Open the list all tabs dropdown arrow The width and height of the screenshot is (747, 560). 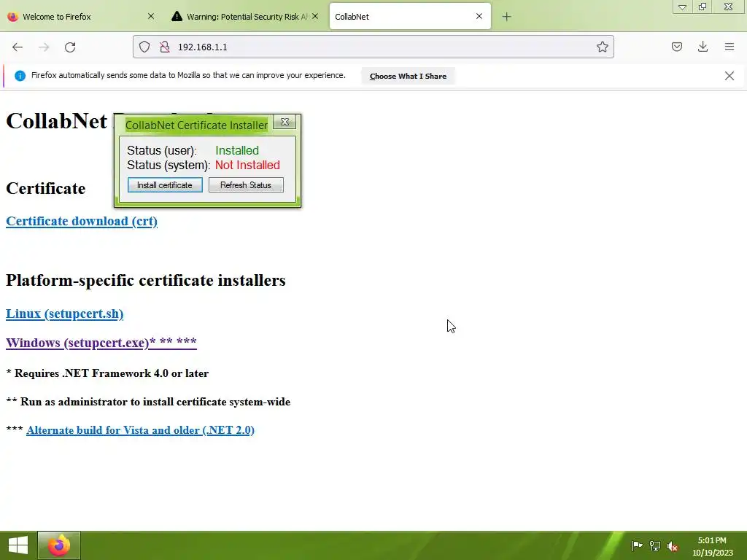(x=682, y=7)
